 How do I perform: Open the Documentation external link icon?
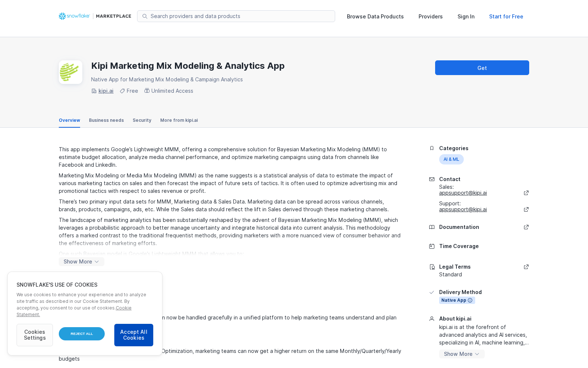coord(526,227)
